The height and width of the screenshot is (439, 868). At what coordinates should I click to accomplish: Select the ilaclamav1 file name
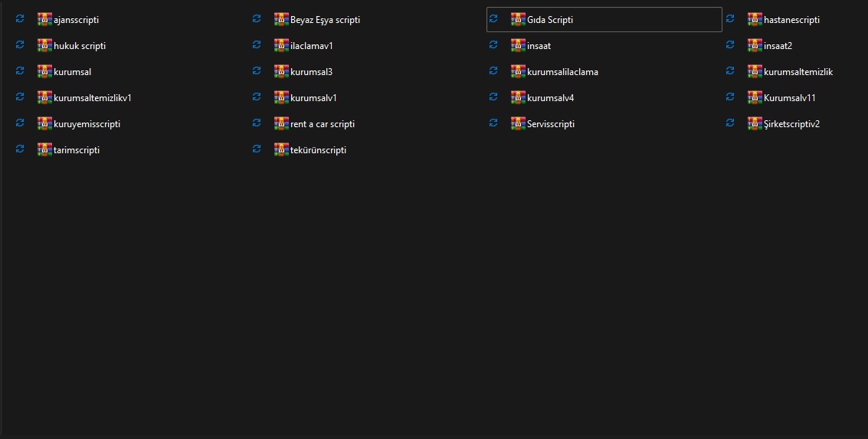312,46
